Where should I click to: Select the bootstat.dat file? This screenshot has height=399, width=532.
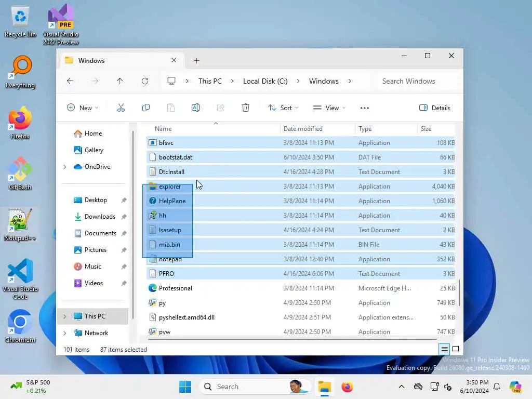(x=301, y=157)
